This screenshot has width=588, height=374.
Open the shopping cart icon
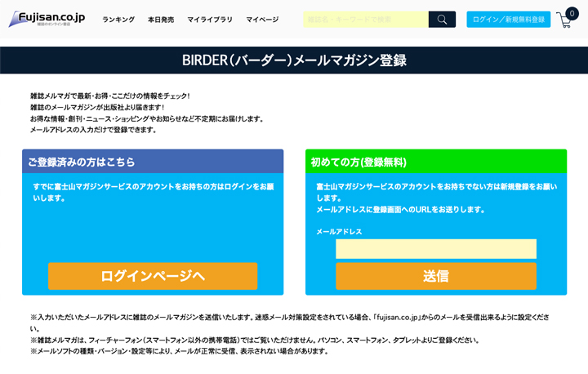click(567, 18)
